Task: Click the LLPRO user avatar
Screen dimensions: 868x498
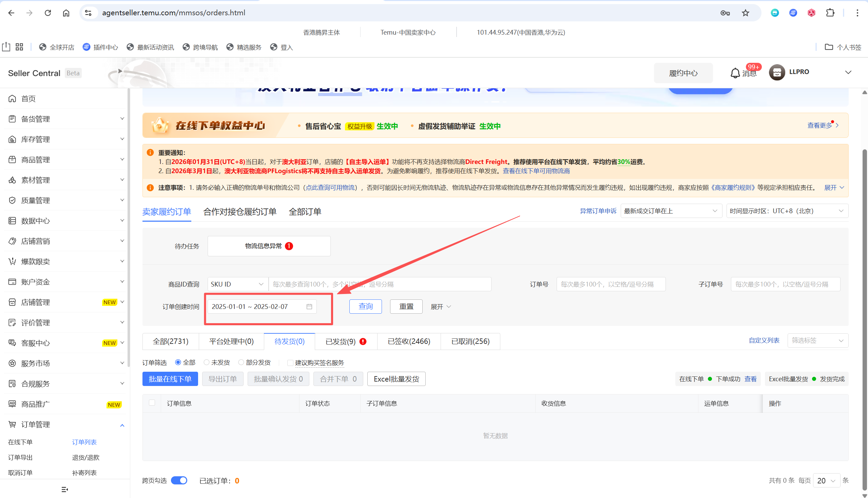Action: coord(777,73)
